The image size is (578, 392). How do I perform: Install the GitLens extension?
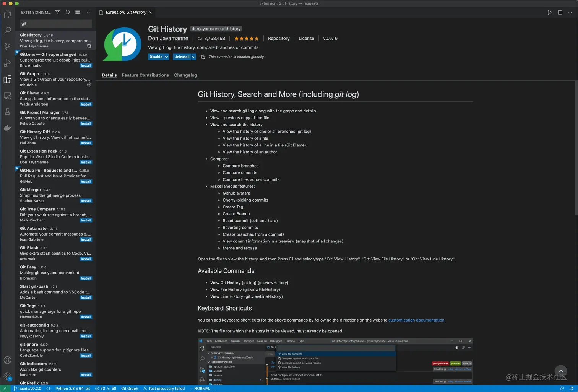coord(86,65)
